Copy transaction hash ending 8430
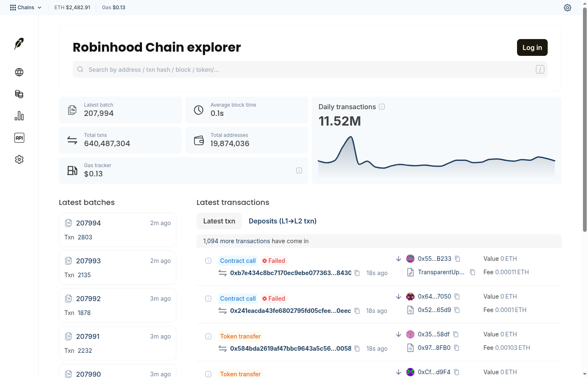 coord(357,273)
